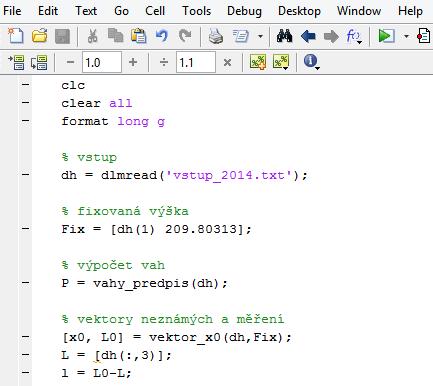Screen dimensions: 433x386
Task: Undo the last edit with blue arrow
Action: point(162,36)
